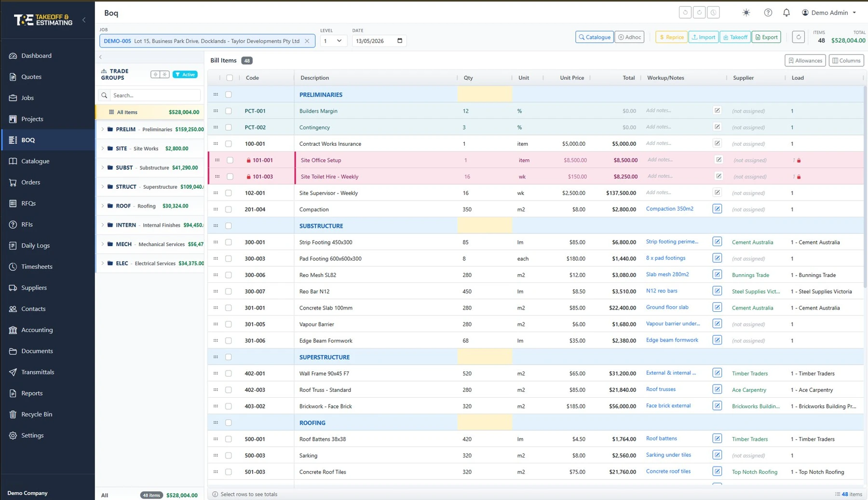Tick the select-all checkbox in the table header
This screenshot has height=500, width=868.
[x=230, y=78]
